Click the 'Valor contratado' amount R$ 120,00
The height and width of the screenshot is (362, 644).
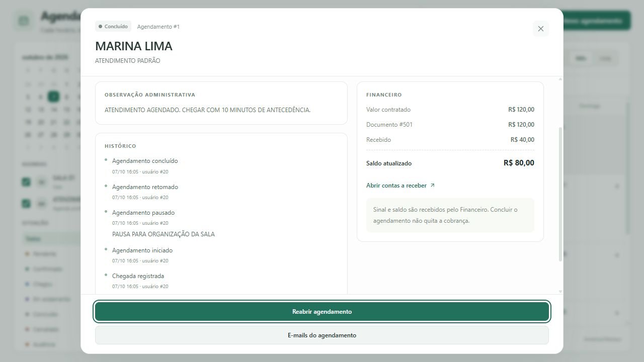tap(521, 110)
